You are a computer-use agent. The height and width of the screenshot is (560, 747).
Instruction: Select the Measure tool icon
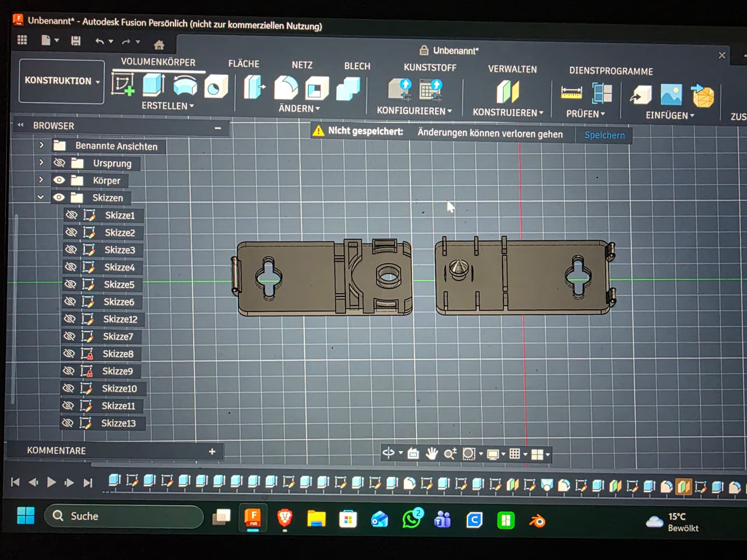tap(571, 92)
